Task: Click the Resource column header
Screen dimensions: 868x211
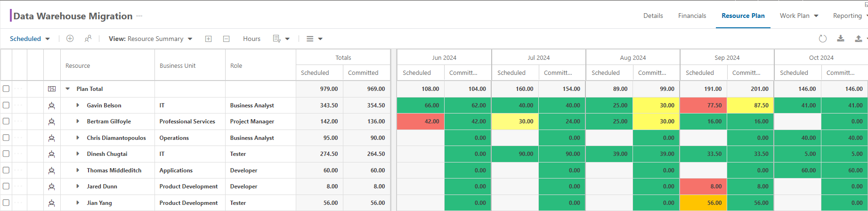Action: pos(108,65)
